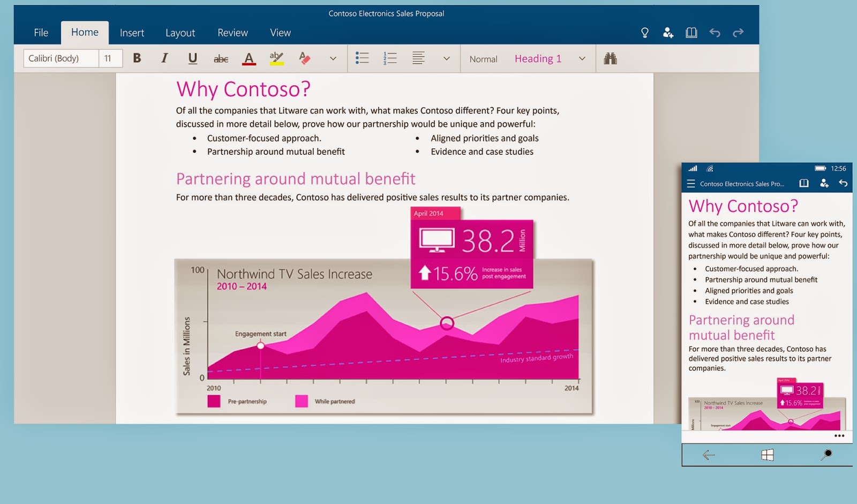Screen dimensions: 857x504
Task: Click the Pre-partnership legend entry
Action: [x=237, y=401]
